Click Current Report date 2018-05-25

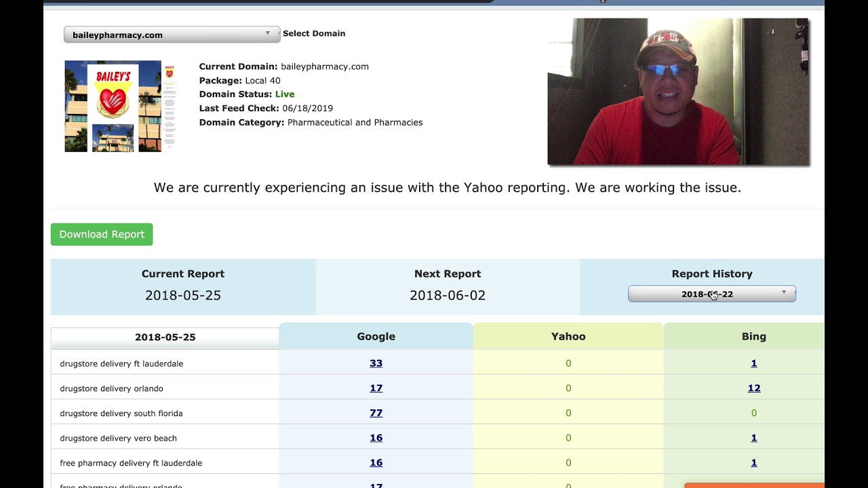(x=183, y=296)
